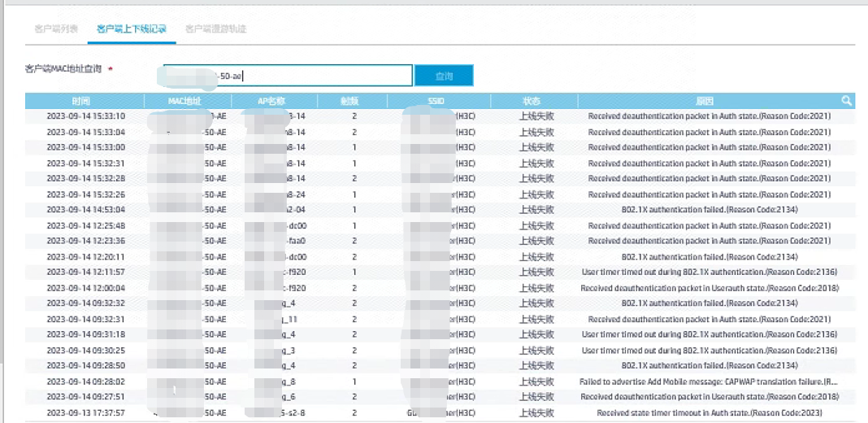
Task: Click the AP名称 column header
Action: 269,102
